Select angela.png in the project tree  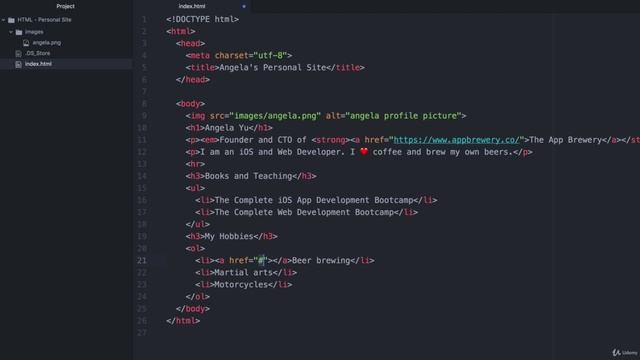tap(47, 42)
